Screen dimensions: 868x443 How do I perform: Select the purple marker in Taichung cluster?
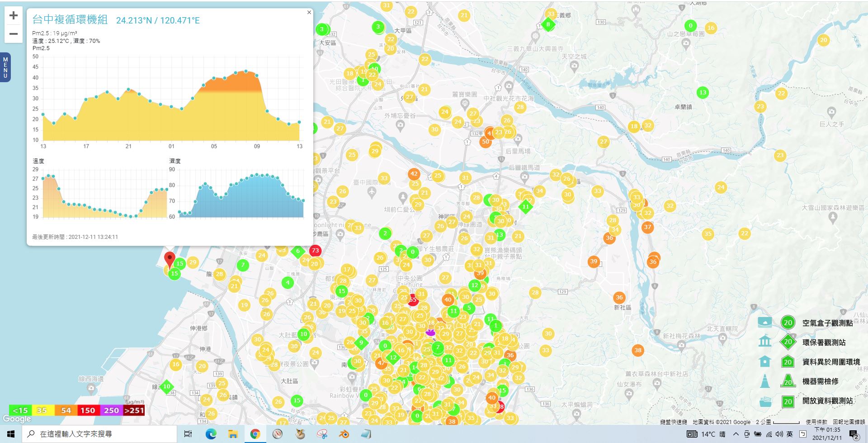(430, 332)
